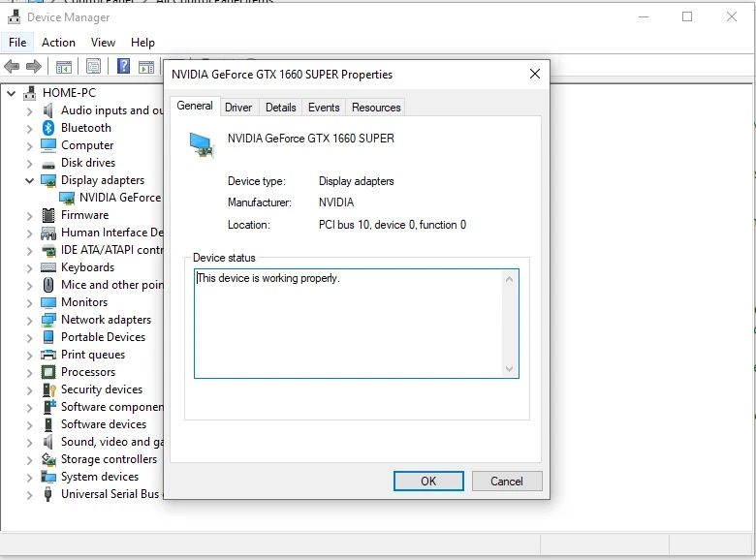
Task: Collapse the Display adapters node
Action: tap(29, 180)
